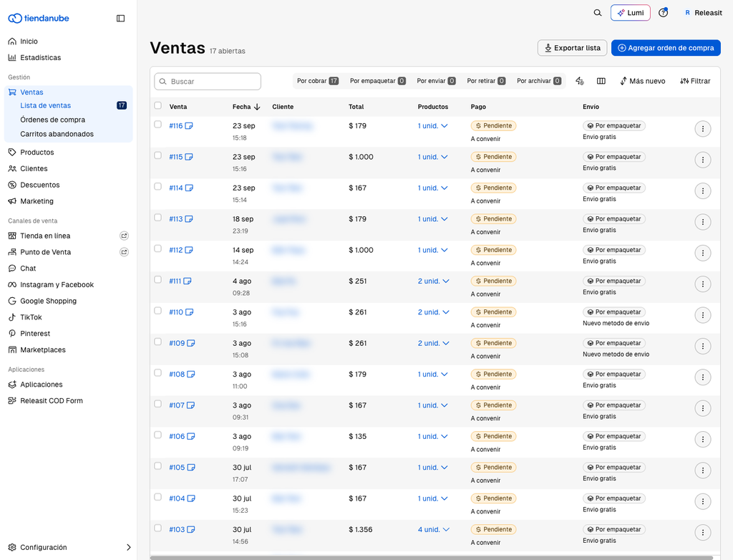Viewport: 733px width, 560px height.
Task: Open more actions menu for order #105
Action: [x=703, y=470]
